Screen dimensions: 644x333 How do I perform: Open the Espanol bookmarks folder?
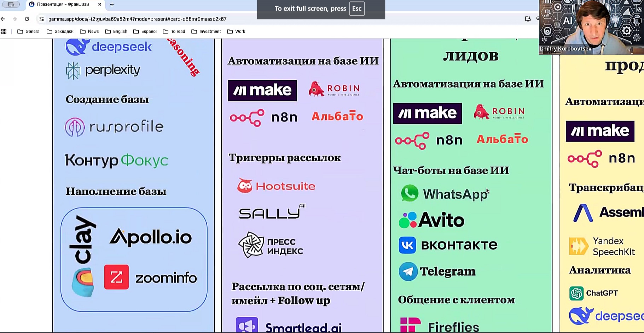(x=145, y=31)
